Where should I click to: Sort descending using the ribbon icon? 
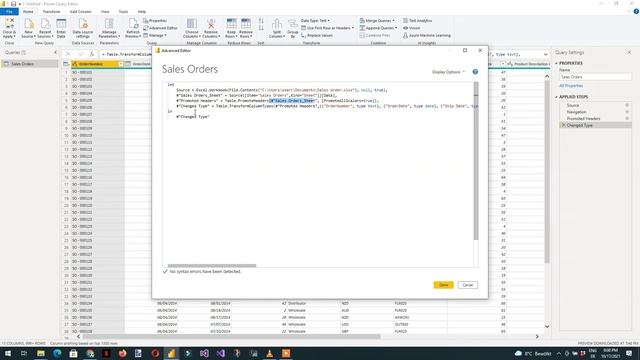click(x=261, y=28)
